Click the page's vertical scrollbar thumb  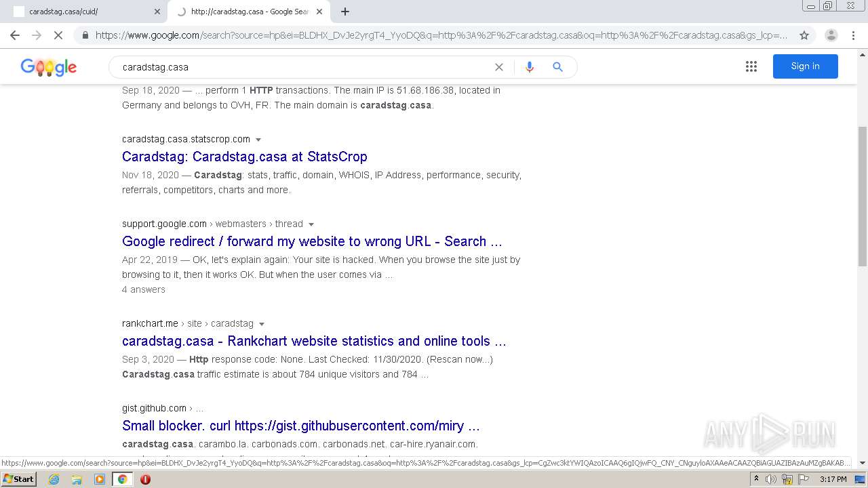862,197
